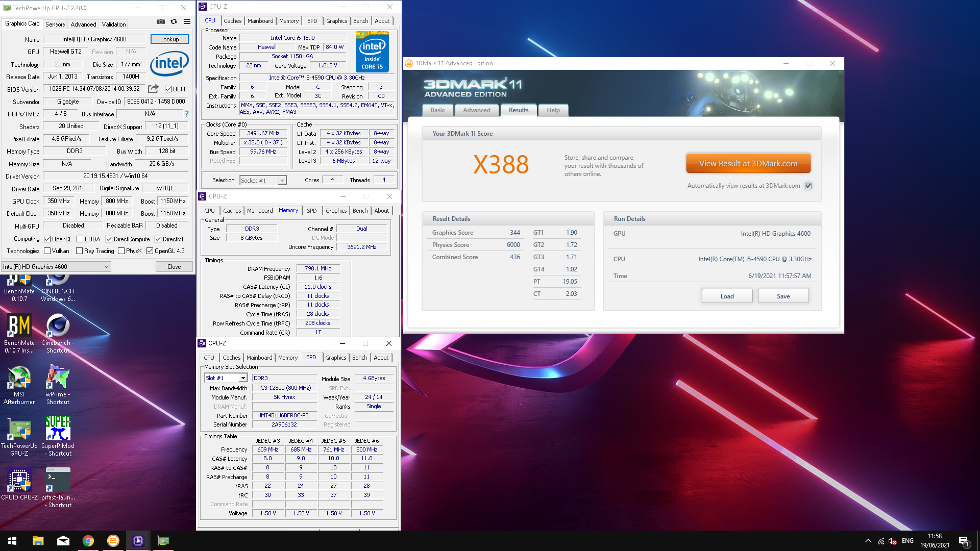
Task: Toggle Vulkan checkbox
Action: pyautogui.click(x=47, y=251)
